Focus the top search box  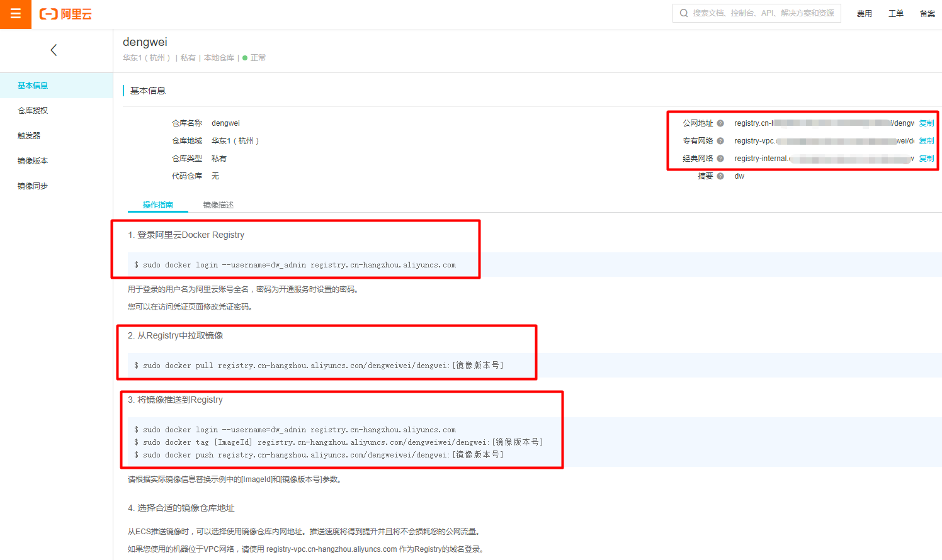(x=757, y=13)
